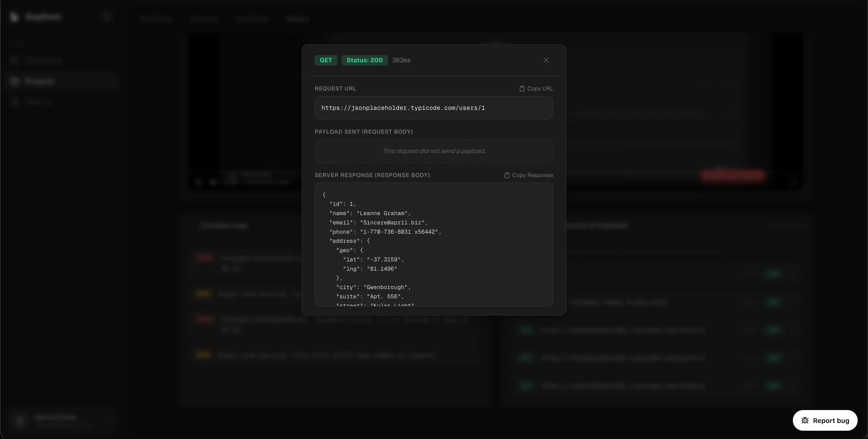Viewport: 868px width, 439px height.
Task: Select the jsonplaceholder request URL field
Action: [x=434, y=108]
